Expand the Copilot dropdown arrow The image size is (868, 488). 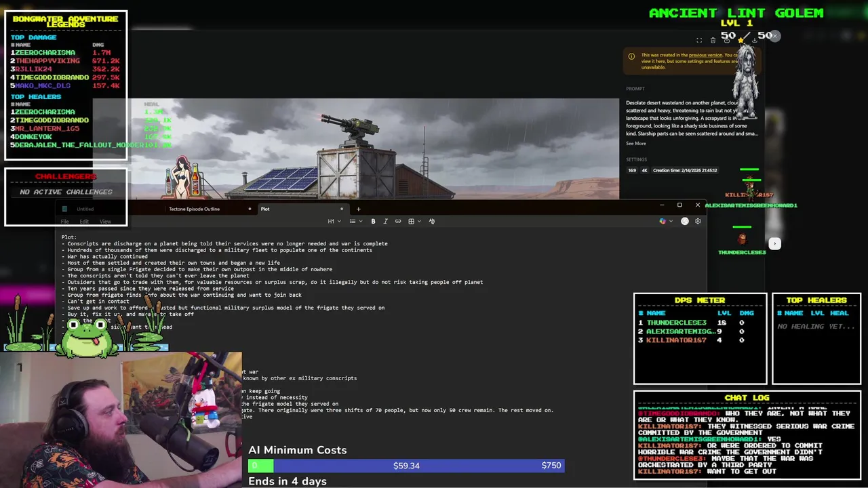(x=671, y=221)
